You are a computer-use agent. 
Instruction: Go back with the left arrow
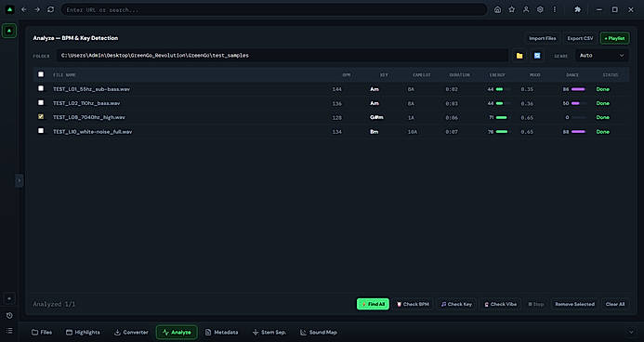24,9
